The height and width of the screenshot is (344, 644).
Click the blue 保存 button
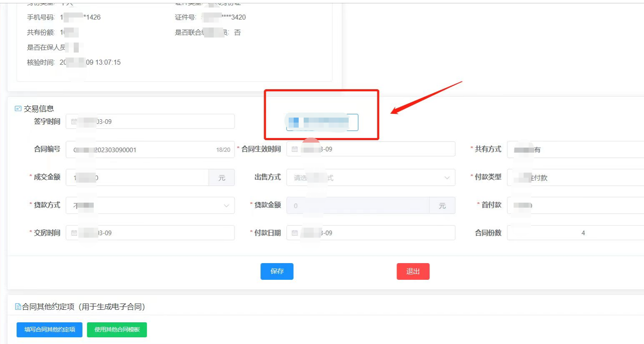(277, 271)
